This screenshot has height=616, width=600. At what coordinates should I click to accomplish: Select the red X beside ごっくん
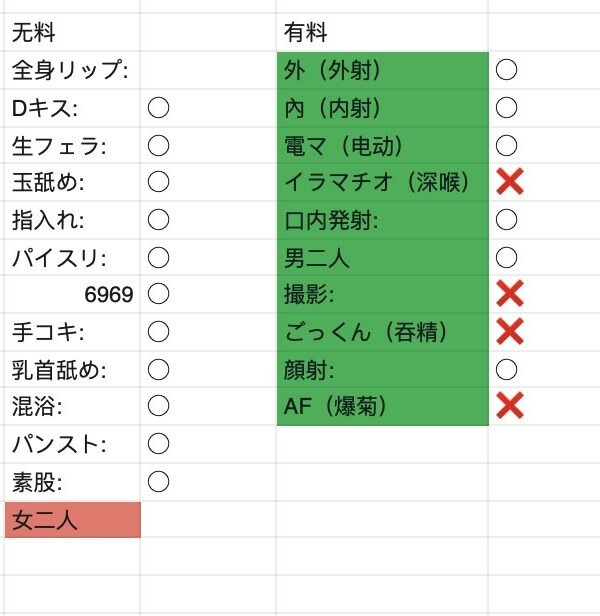tap(510, 331)
